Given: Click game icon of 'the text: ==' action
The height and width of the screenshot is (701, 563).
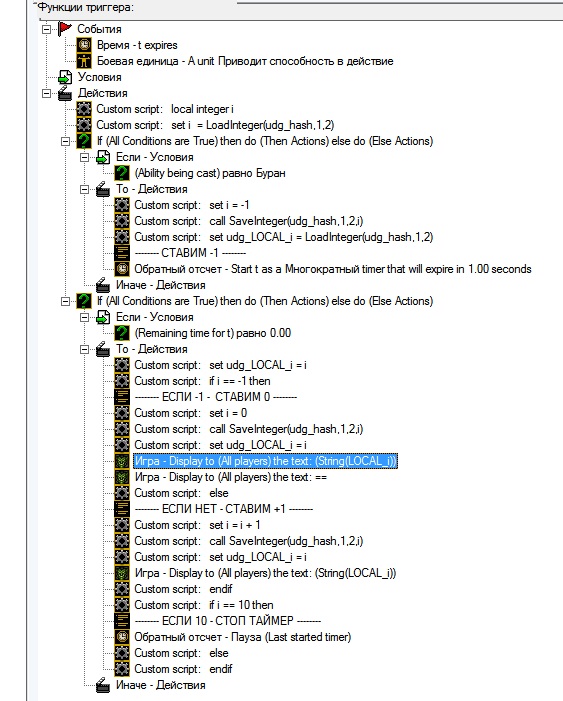Looking at the screenshot, I should click(x=122, y=477).
